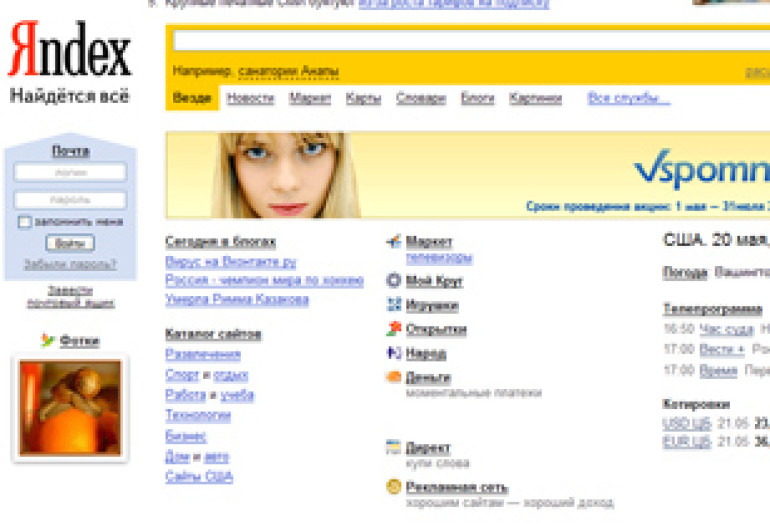Click the Фотки bird icon
The width and height of the screenshot is (770, 527).
click(x=48, y=340)
